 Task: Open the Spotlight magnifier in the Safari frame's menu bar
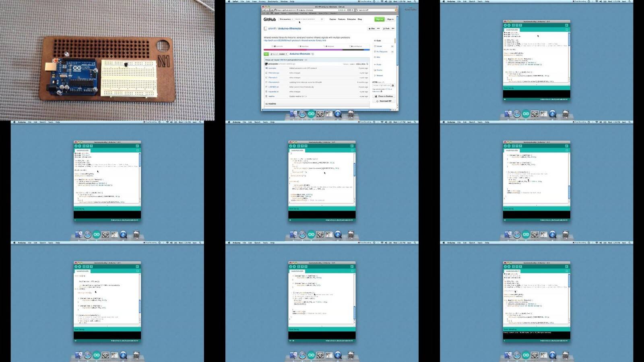pyautogui.click(x=415, y=1)
